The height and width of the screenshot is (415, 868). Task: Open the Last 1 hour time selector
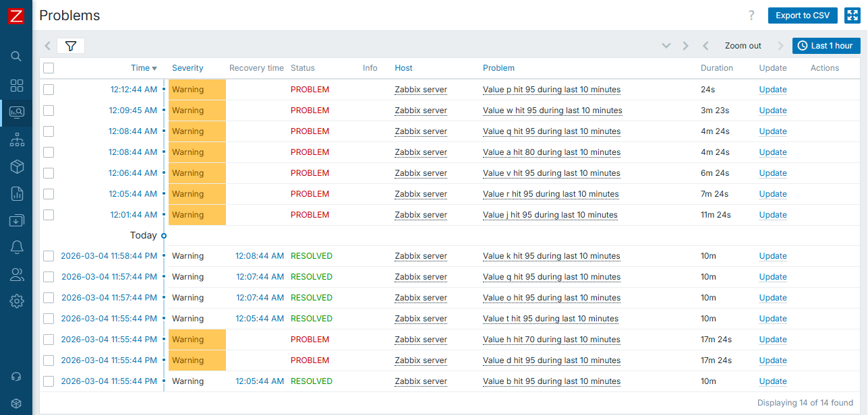click(826, 45)
